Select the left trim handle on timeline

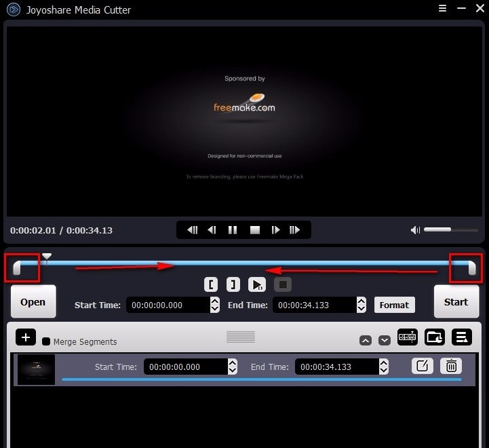point(17,268)
